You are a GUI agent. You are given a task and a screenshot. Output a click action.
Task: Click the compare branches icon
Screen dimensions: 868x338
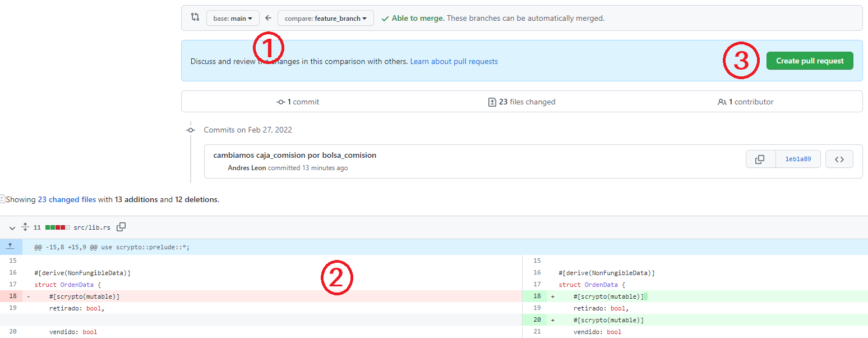click(x=195, y=17)
